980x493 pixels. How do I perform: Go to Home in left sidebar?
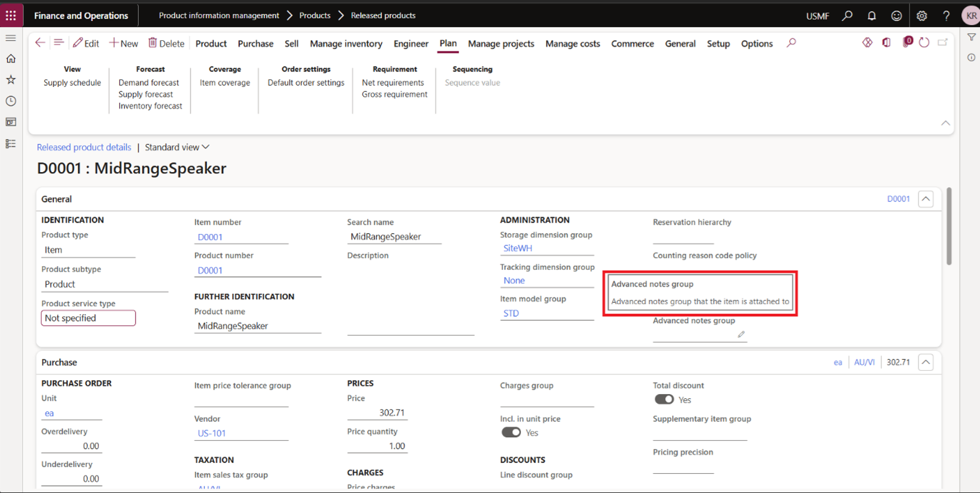coord(11,59)
